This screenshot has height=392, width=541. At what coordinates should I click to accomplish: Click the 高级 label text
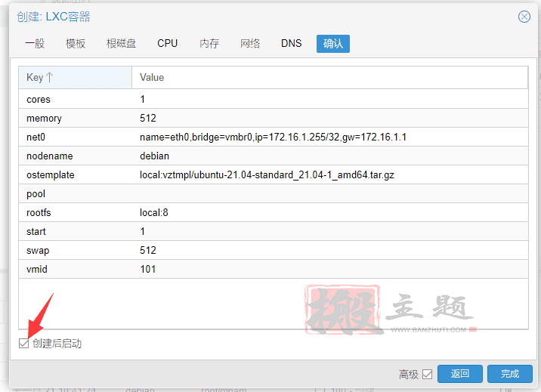[x=409, y=374]
